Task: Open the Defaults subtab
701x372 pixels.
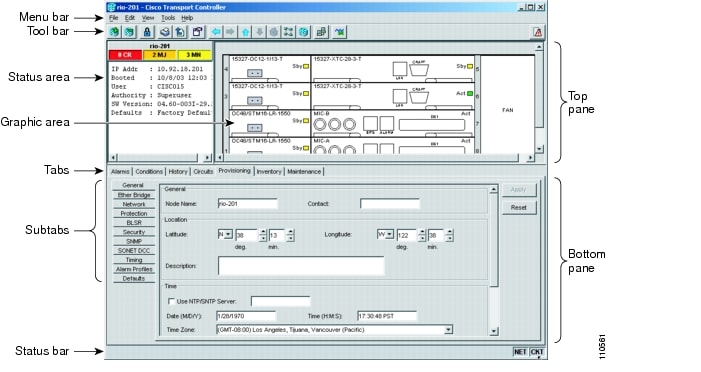Action: click(x=134, y=279)
